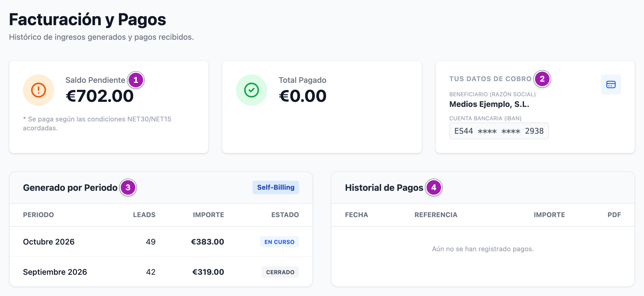Click the PERIODO column header
Viewport: 644px width, 296px height.
(x=38, y=215)
